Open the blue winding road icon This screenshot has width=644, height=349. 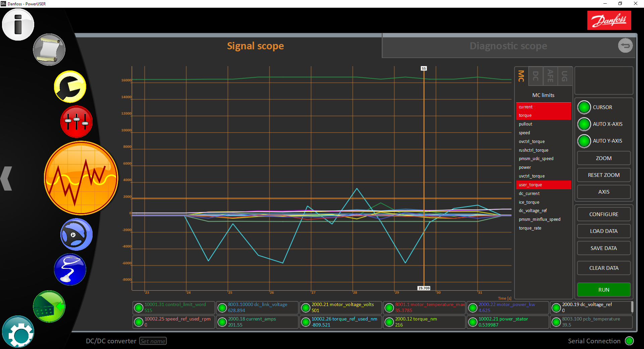[x=70, y=269]
